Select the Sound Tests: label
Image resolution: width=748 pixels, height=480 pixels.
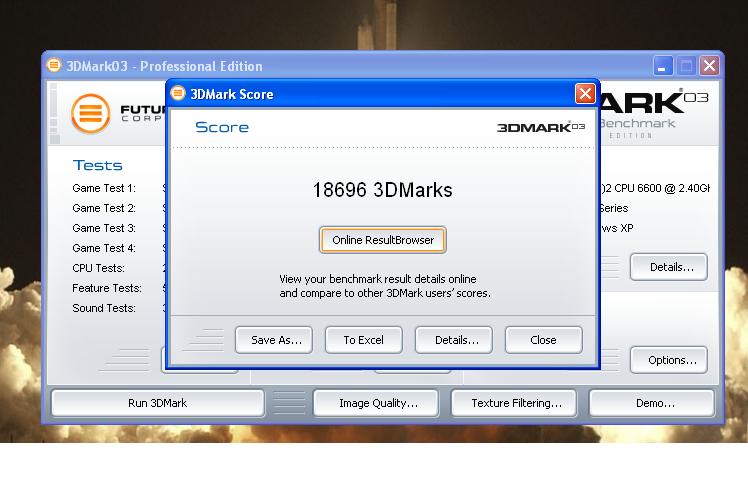pyautogui.click(x=104, y=308)
